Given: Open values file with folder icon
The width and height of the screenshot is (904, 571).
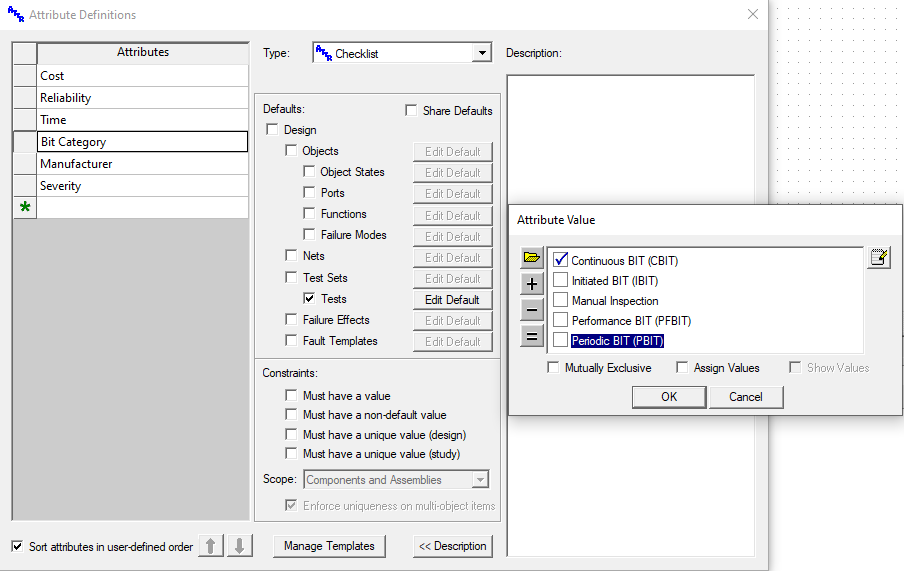Looking at the screenshot, I should (x=532, y=257).
